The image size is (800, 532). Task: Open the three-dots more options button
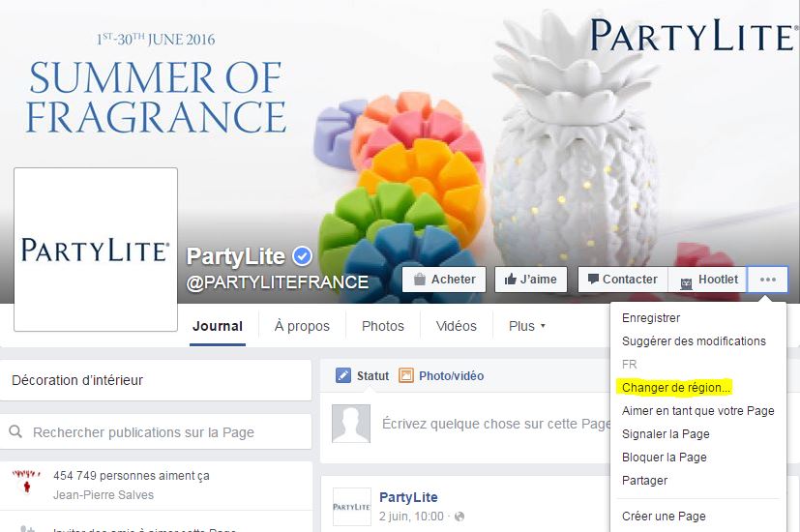767,280
